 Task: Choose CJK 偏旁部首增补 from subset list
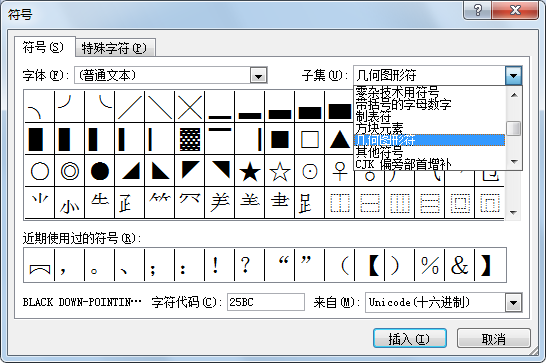click(429, 164)
